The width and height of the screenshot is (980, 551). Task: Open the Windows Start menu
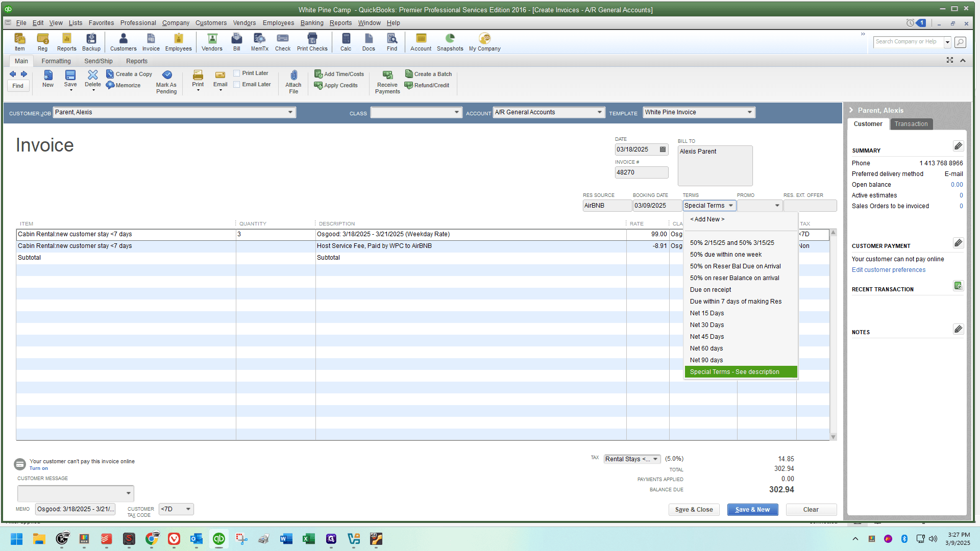16,539
